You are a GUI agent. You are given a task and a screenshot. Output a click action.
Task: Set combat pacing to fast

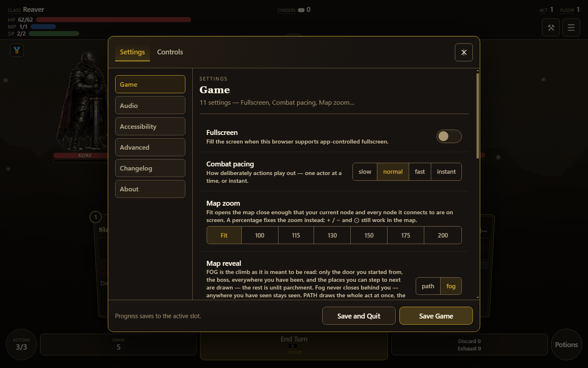tap(420, 172)
